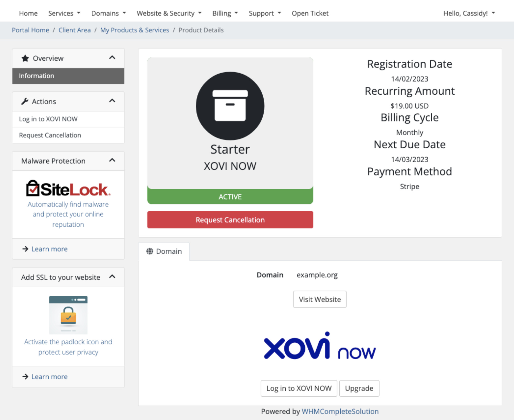Viewport: 514px width, 420px height.
Task: Click Learn more under Add SSL
Action: pyautogui.click(x=49, y=376)
